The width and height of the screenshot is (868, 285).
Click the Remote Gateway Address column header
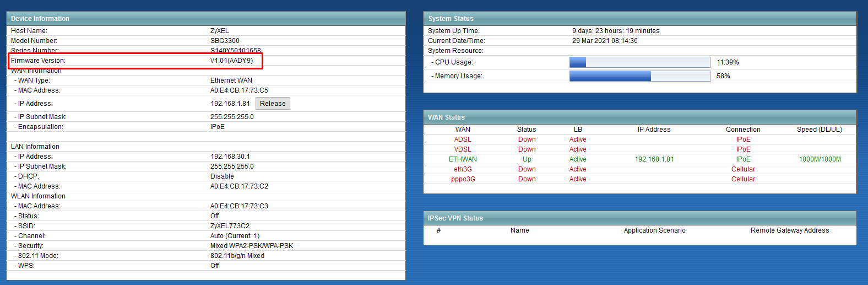pyautogui.click(x=790, y=230)
